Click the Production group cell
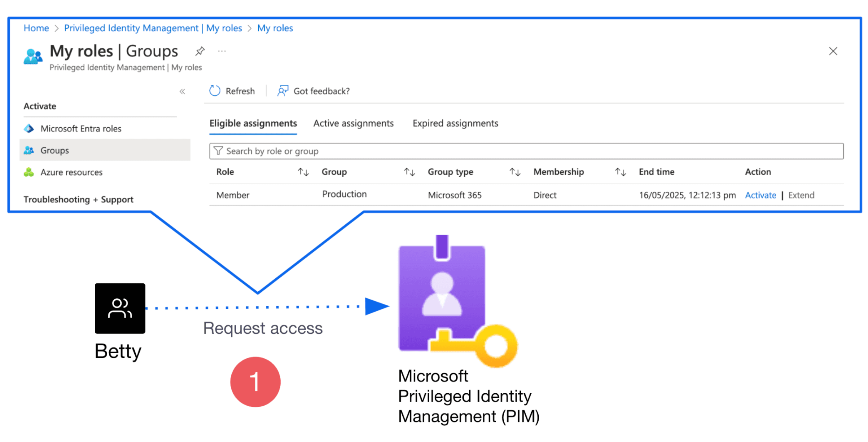This screenshot has width=868, height=442. click(x=344, y=194)
